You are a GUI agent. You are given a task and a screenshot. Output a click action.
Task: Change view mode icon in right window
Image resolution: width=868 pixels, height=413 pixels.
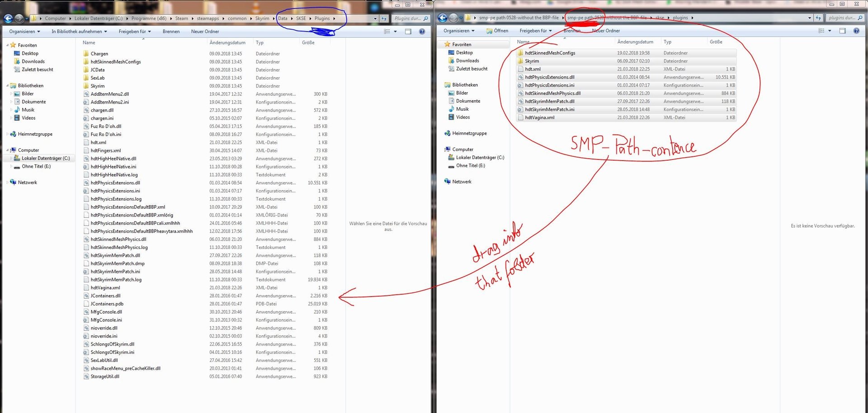click(x=821, y=31)
